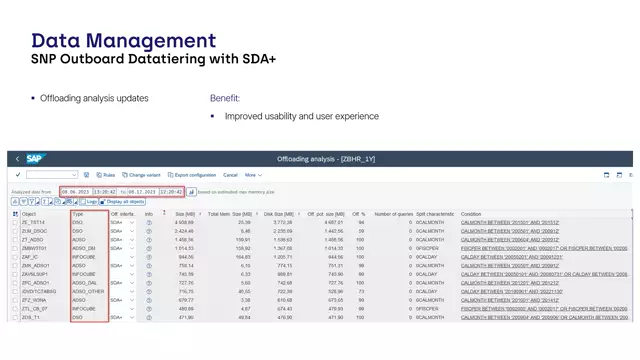This screenshot has height=360, width=640.
Task: Tick the checkbox for row ZDS_T1
Action: coord(15,318)
